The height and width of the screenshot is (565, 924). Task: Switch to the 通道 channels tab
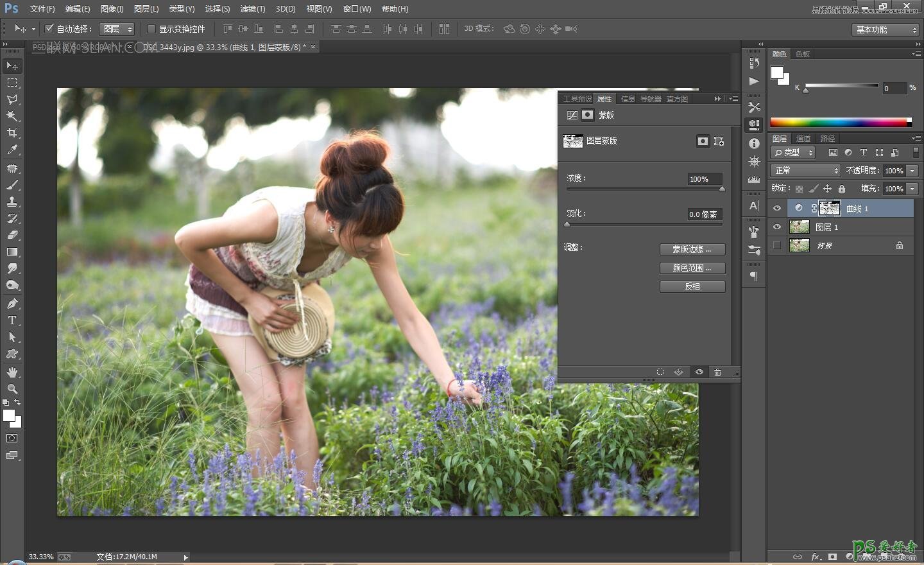point(803,139)
